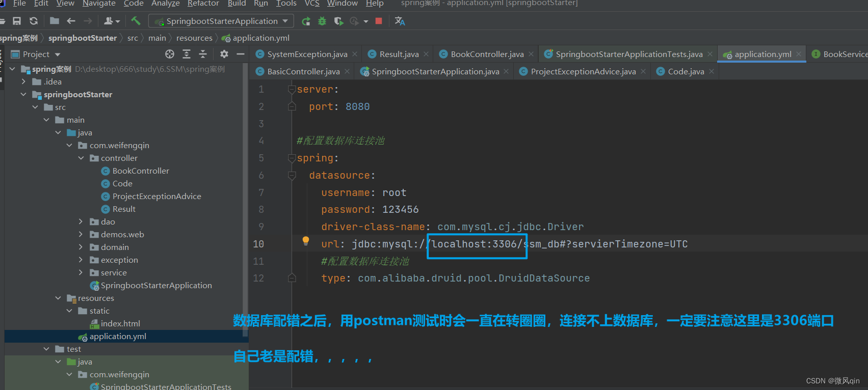The height and width of the screenshot is (390, 868).
Task: Click the Synchronize refresh icon
Action: click(x=34, y=21)
